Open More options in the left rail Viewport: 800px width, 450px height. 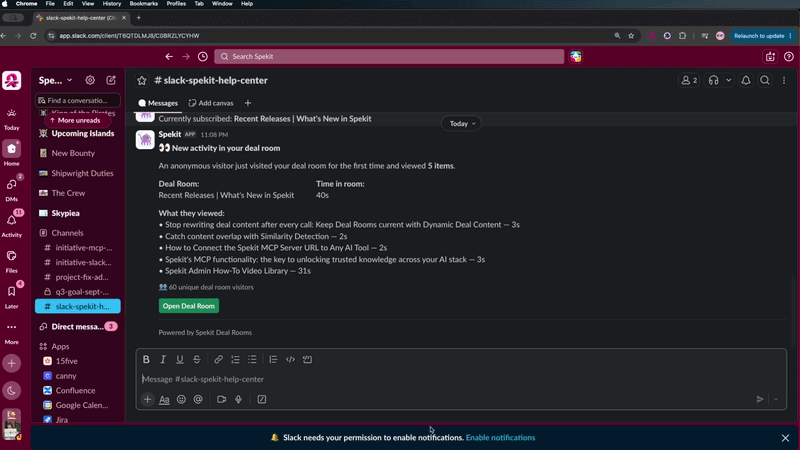tap(11, 332)
